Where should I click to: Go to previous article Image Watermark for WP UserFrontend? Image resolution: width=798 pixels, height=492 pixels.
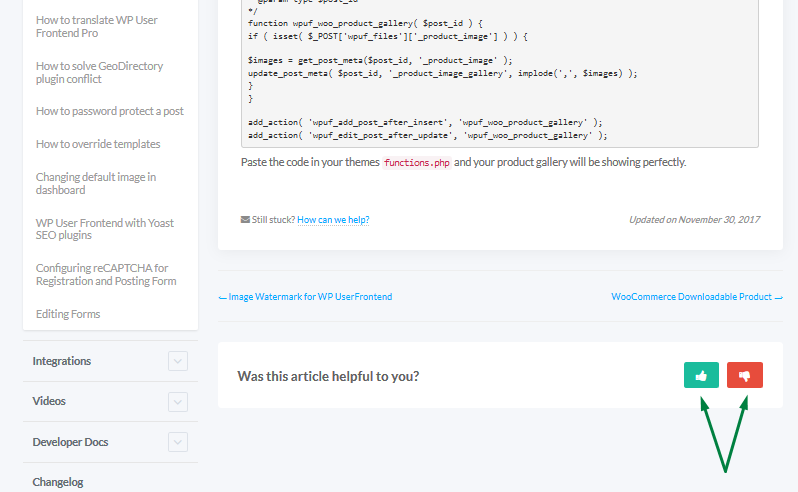[x=305, y=297]
